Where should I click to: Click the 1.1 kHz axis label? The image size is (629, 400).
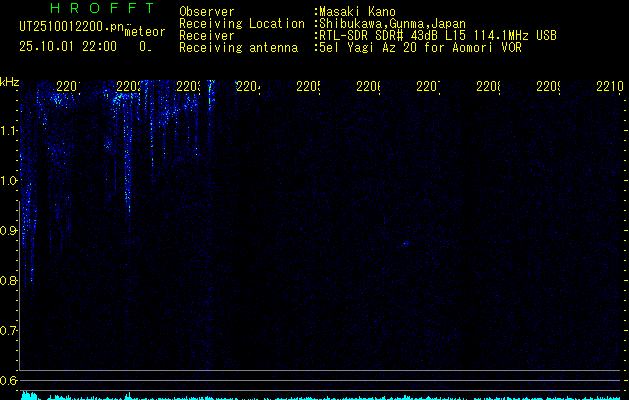click(x=9, y=130)
